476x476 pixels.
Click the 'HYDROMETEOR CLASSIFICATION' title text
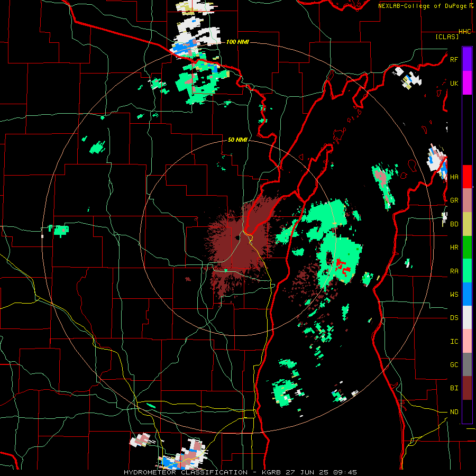click(186, 472)
